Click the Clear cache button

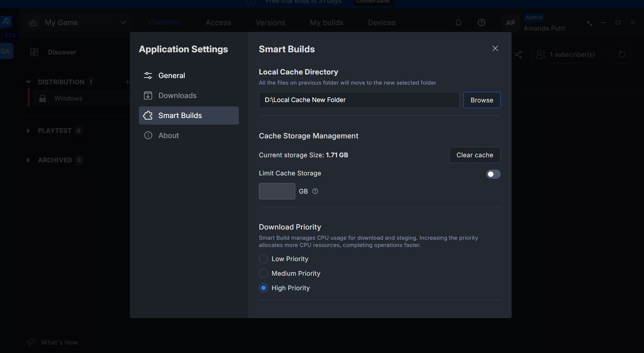[x=475, y=155]
